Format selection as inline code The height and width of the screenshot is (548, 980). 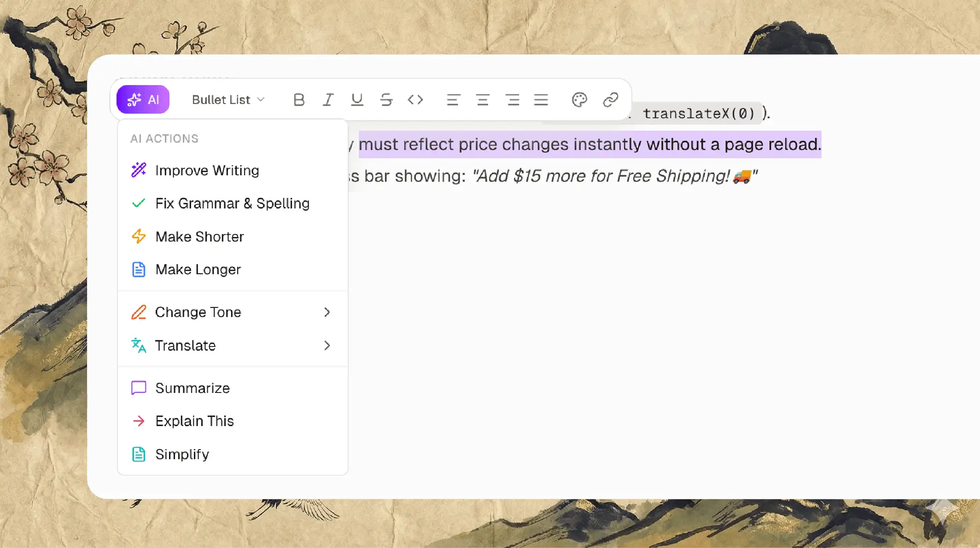(415, 99)
